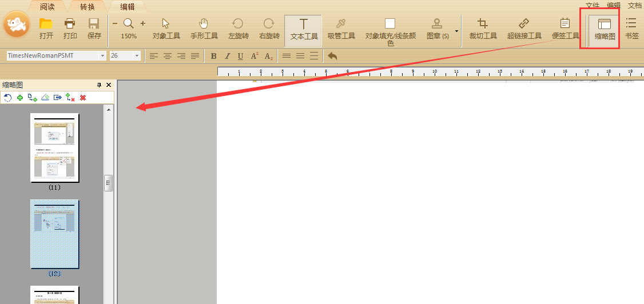Viewport: 644px width, 304px height.
Task: Align text right
Action: 181,56
